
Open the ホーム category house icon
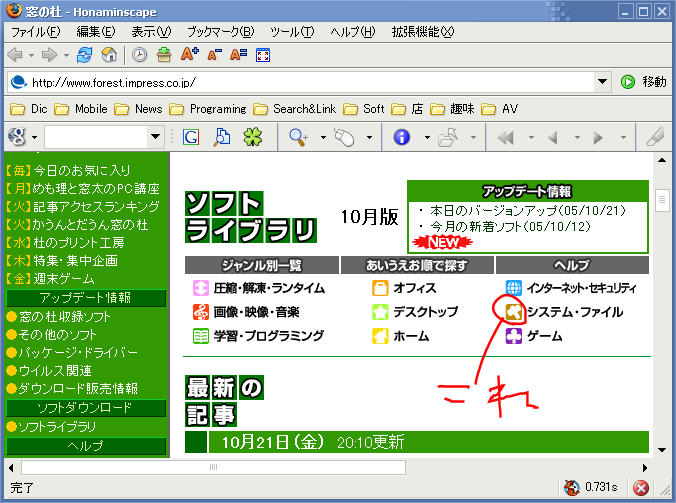tap(380, 336)
